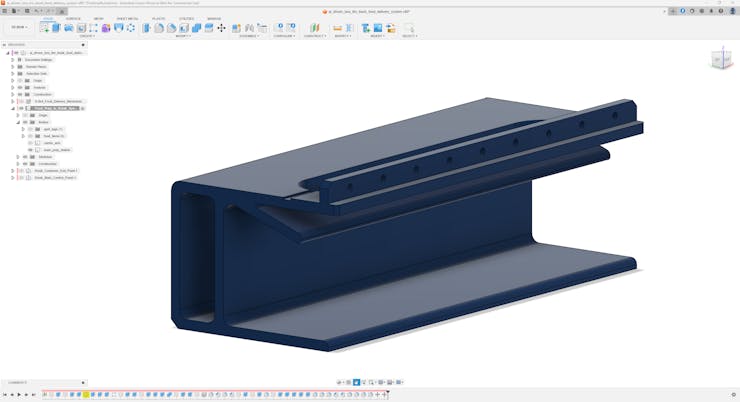Image resolution: width=740 pixels, height=402 pixels.
Task: Open the Insert tool icon
Action: point(365,28)
